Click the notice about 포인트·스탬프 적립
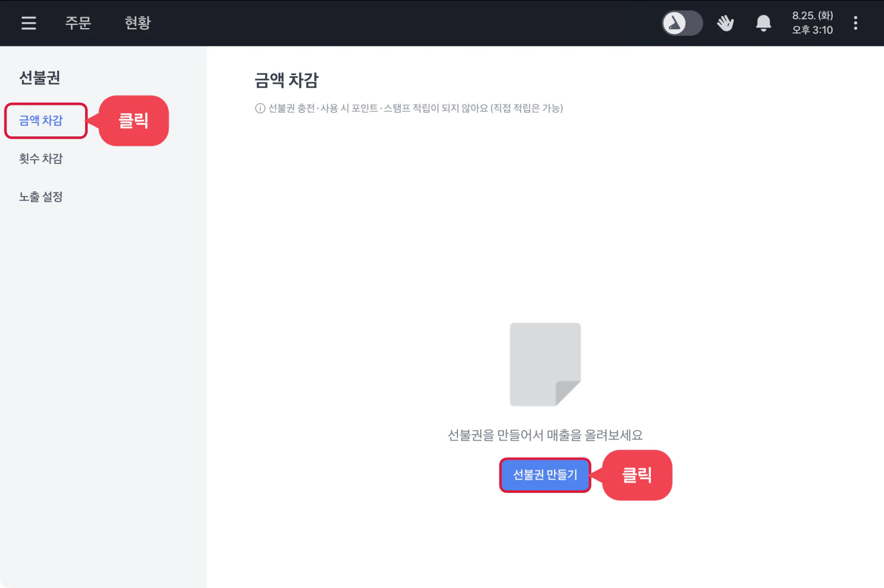The image size is (884, 588). 415,108
